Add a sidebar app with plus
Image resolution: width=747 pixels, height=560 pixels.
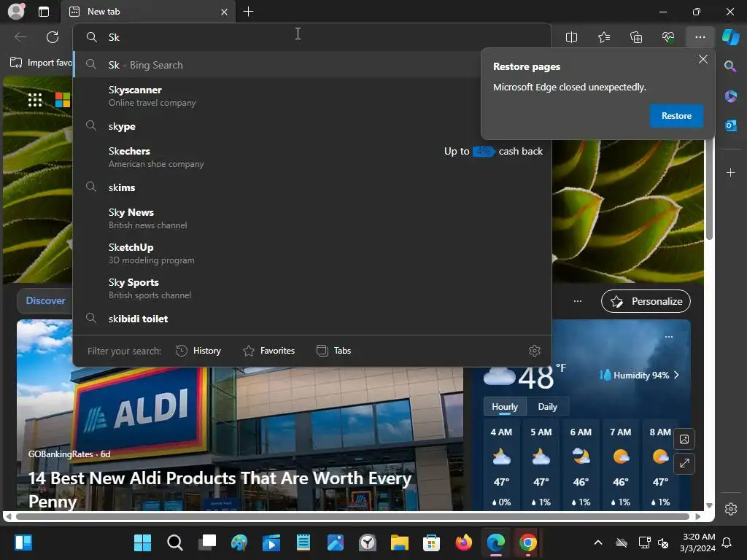pos(730,172)
